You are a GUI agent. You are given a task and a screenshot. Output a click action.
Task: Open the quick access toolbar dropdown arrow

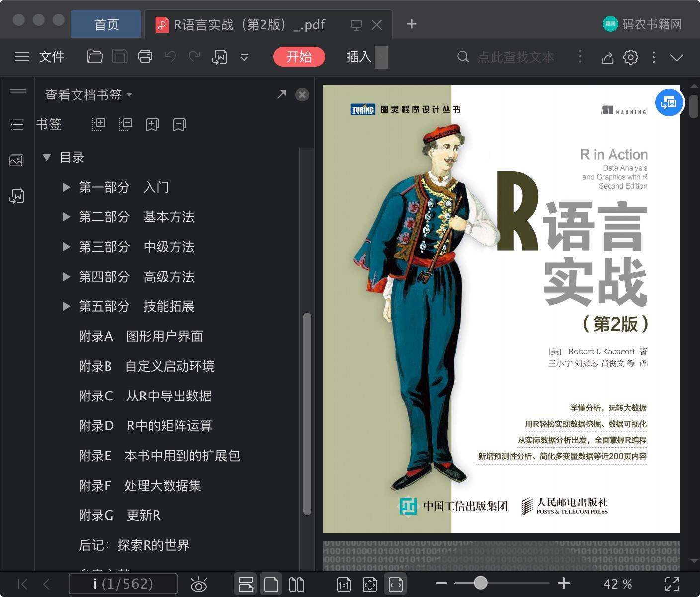244,57
